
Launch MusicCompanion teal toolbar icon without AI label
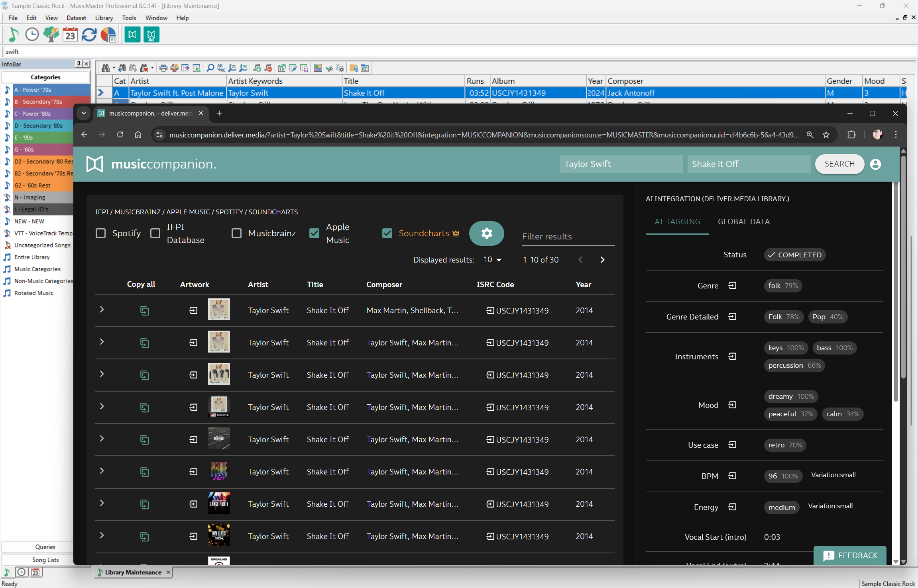(132, 35)
